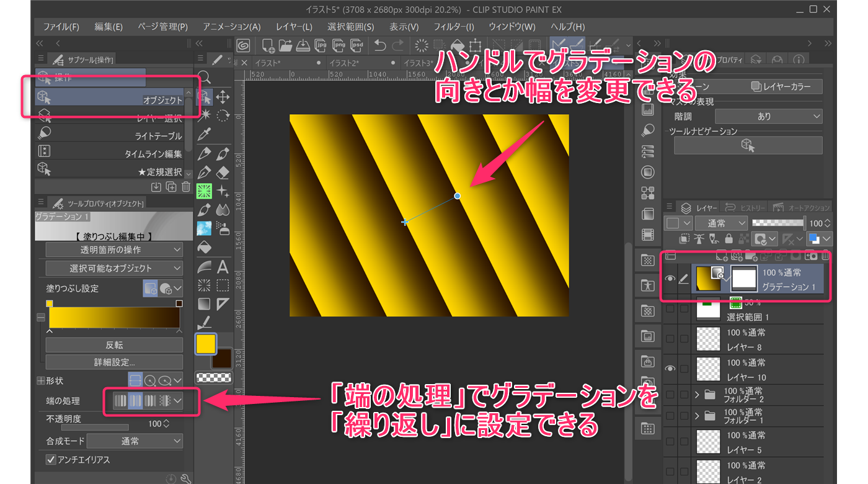Click the 詳細設定... button
The width and height of the screenshot is (868, 484).
click(x=114, y=362)
